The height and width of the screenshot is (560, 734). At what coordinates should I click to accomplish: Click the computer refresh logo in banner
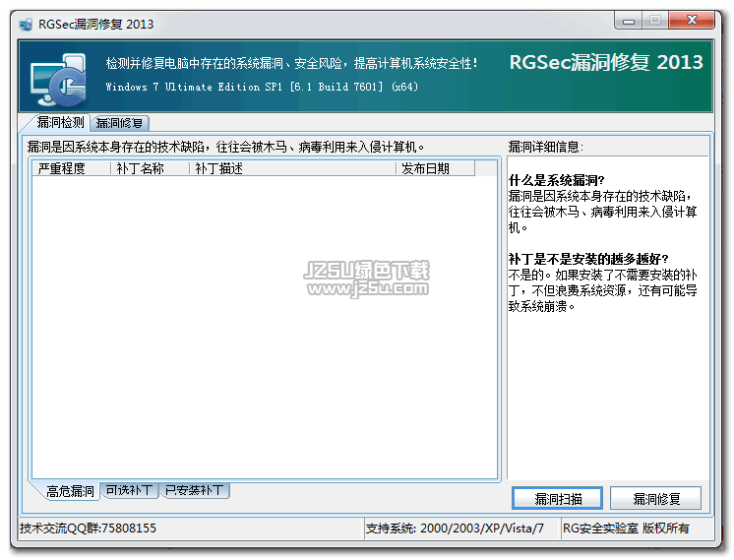click(59, 79)
